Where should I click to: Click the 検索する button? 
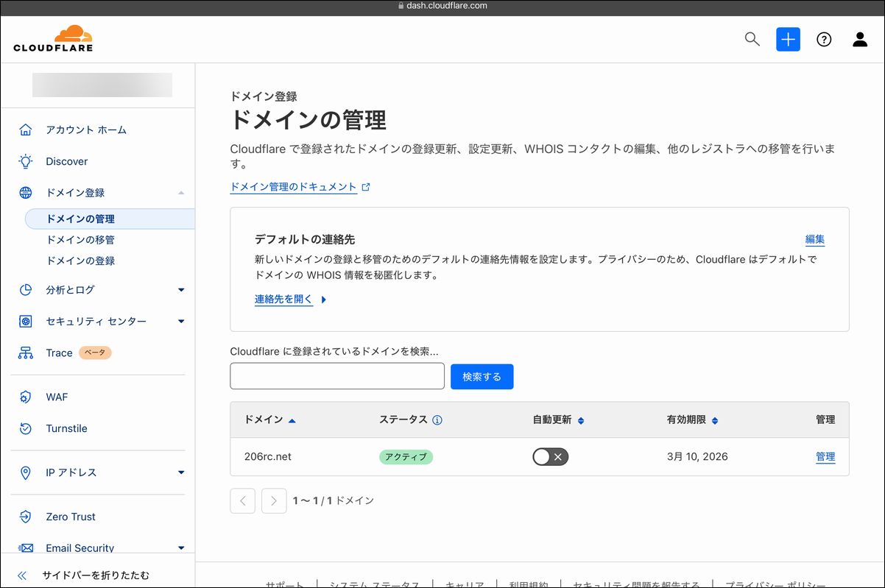pos(482,376)
